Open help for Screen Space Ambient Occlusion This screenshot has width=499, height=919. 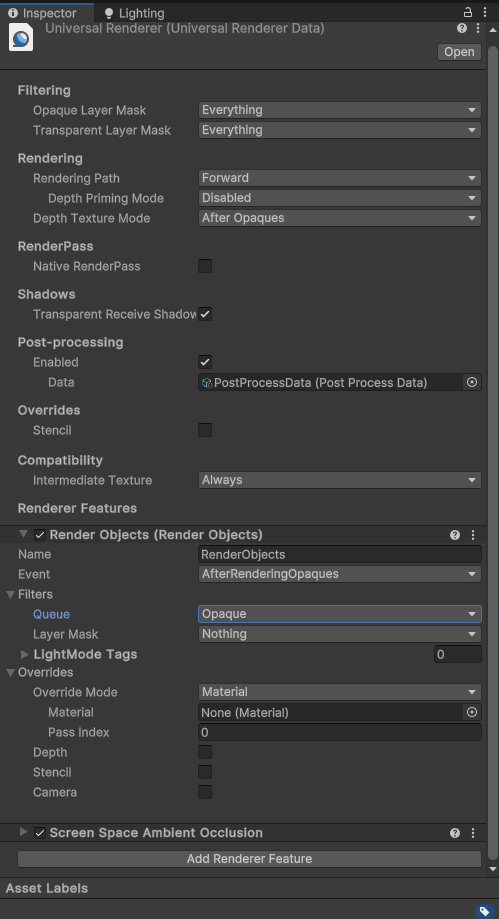455,833
